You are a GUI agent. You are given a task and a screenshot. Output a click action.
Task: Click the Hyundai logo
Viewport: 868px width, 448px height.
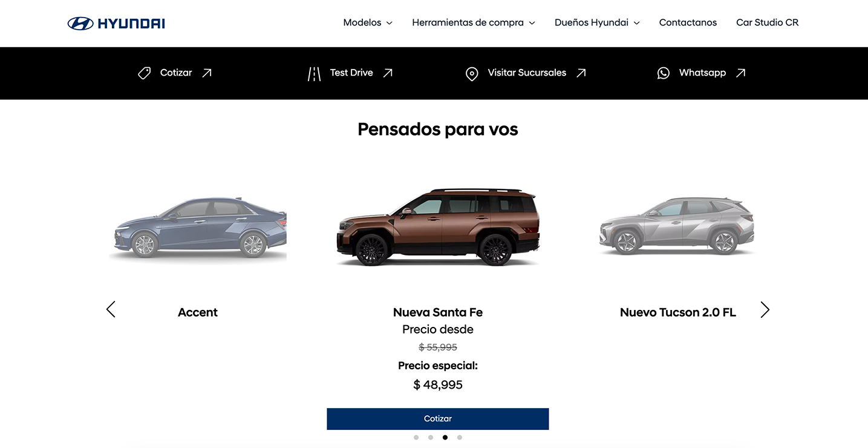[116, 24]
